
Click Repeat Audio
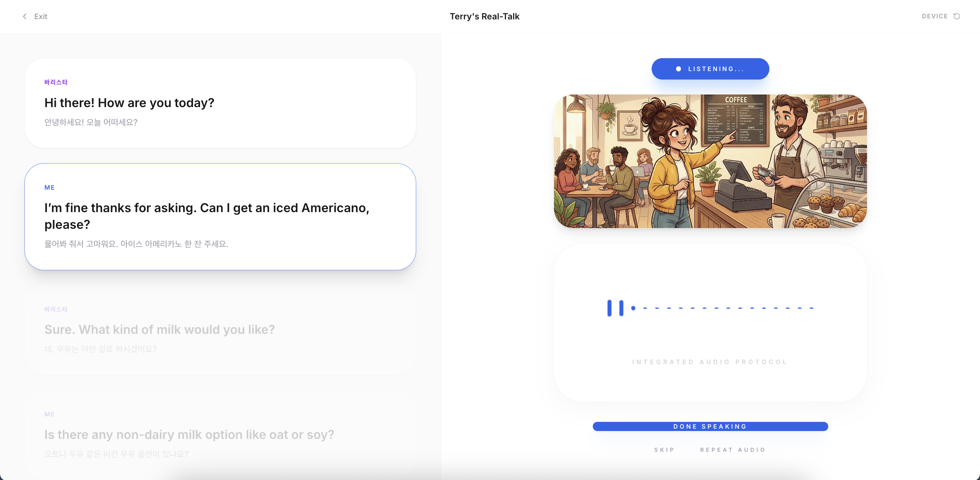click(733, 450)
